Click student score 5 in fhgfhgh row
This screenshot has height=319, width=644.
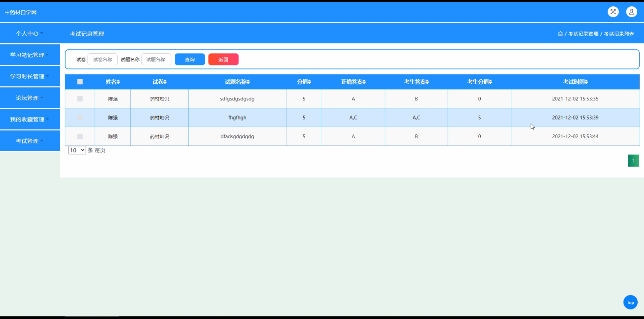[479, 118]
